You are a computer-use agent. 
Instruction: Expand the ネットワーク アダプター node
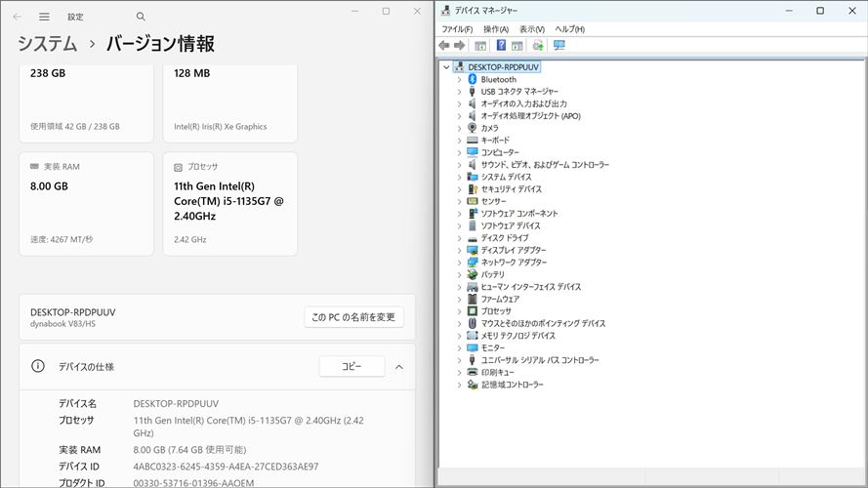pos(460,263)
